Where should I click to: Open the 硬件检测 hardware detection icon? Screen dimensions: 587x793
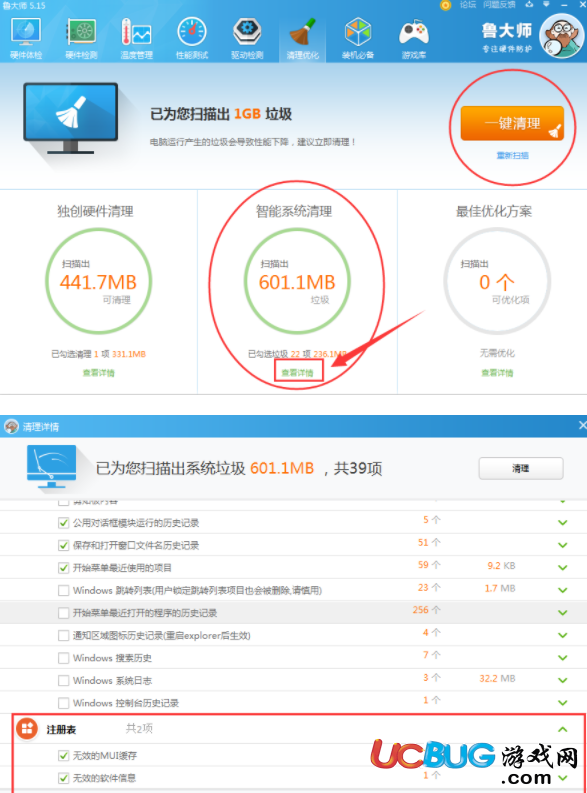(x=81, y=38)
